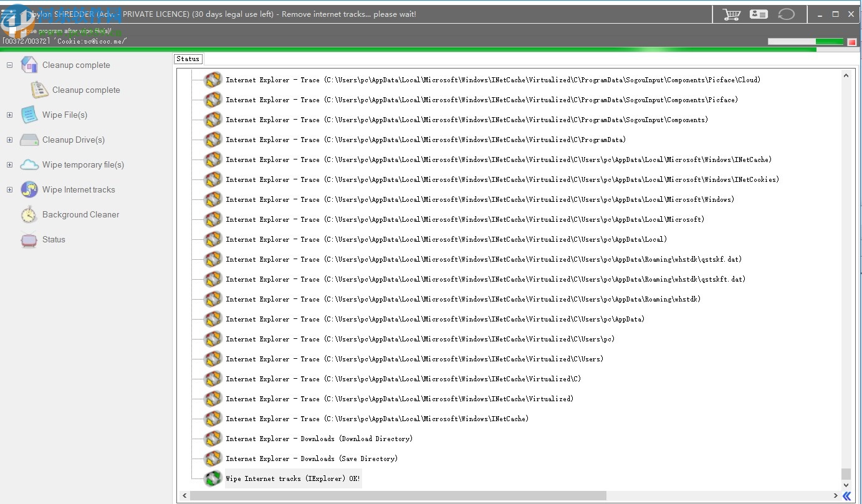Select the Wipe Internet tracks sidebar label

79,189
